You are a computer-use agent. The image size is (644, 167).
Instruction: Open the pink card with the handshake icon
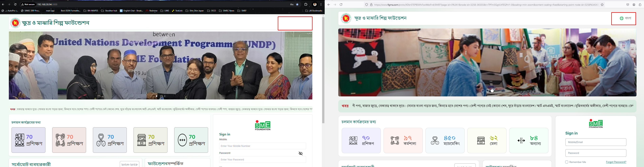[x=69, y=140]
